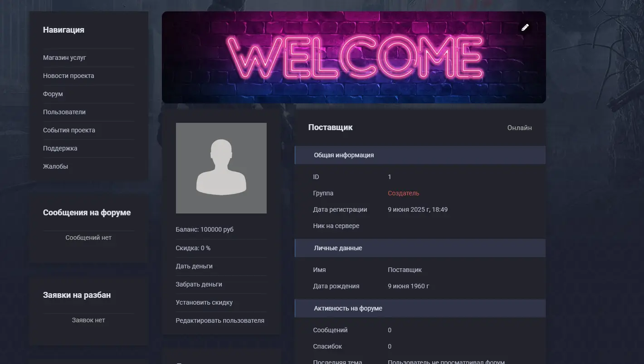Open Редактировать пользователя link

220,320
